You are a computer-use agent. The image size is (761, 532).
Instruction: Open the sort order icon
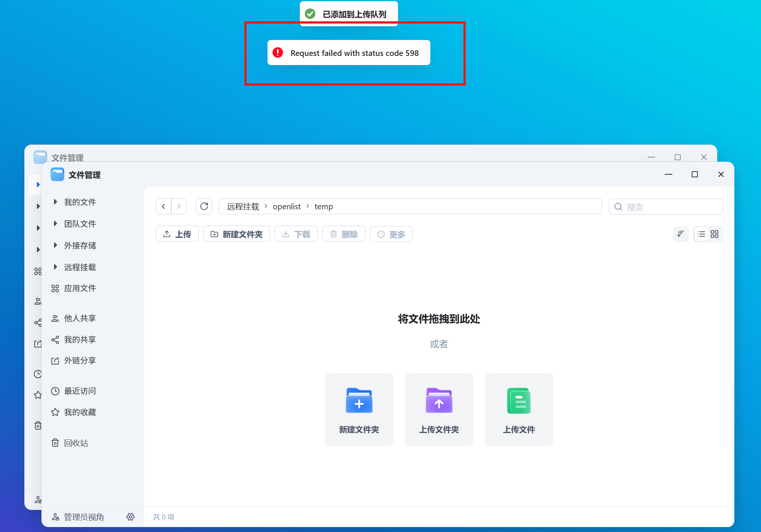pos(680,234)
